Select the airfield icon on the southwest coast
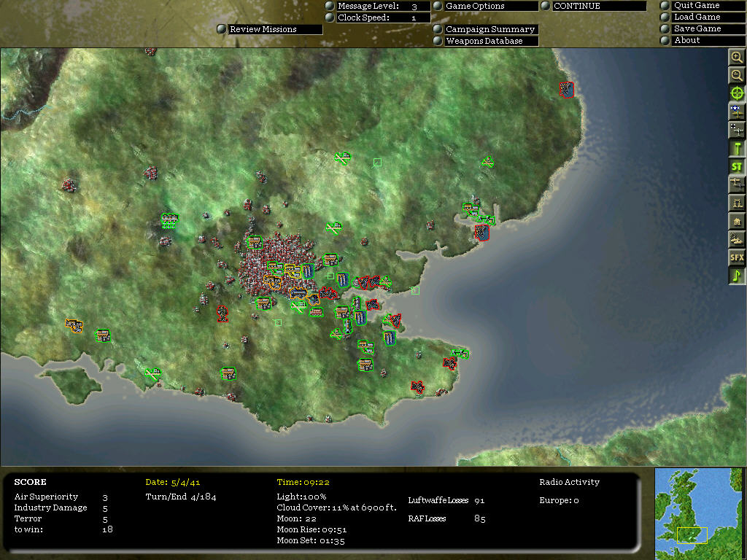 click(153, 374)
